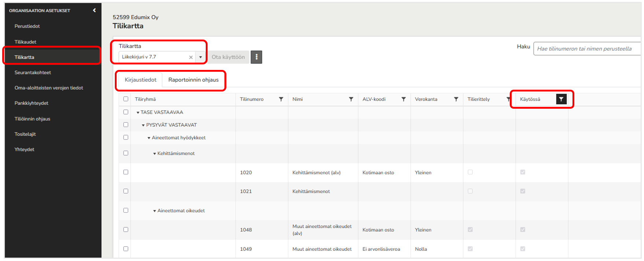The height and width of the screenshot is (261, 644).
Task: Filter the Tilinumero column
Action: pyautogui.click(x=281, y=99)
